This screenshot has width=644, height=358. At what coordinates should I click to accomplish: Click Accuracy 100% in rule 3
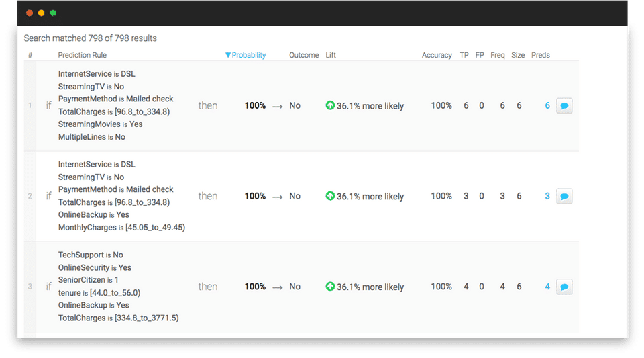[441, 287]
